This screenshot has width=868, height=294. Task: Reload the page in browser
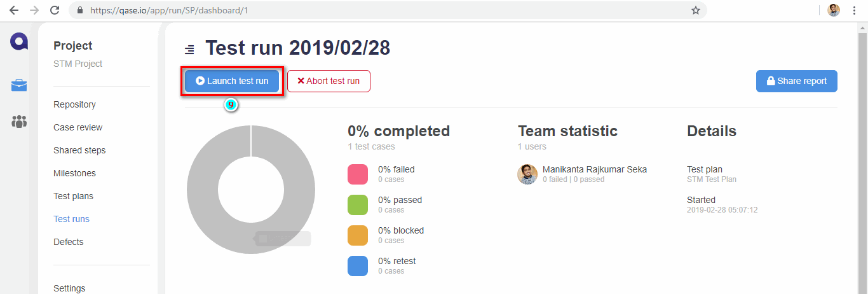click(55, 10)
